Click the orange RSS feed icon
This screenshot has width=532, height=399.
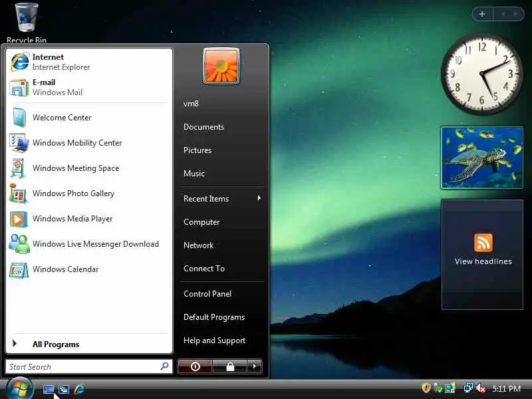[x=483, y=243]
